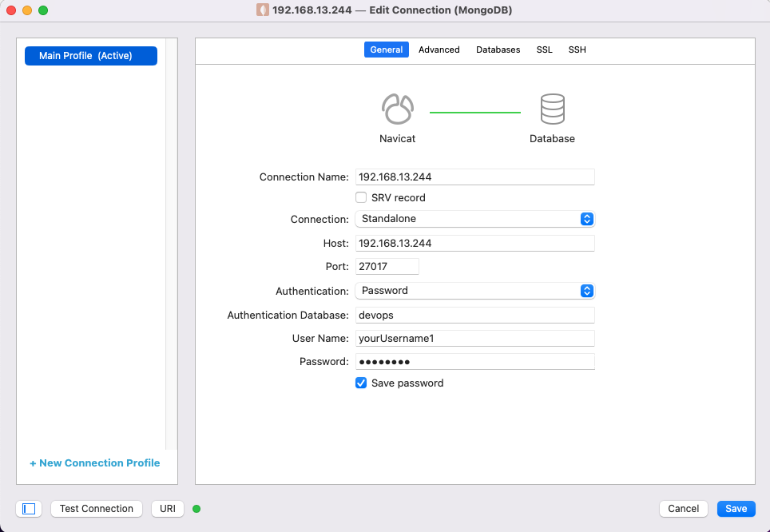
Task: Open the Databases tab
Action: (498, 50)
